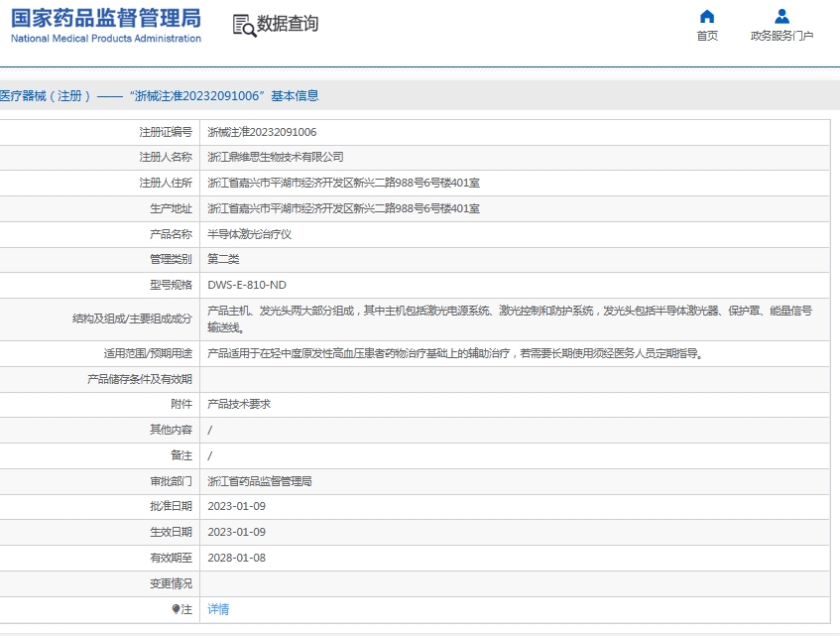Click the 适用范围 description text
This screenshot has width=840, height=636.
455,353
